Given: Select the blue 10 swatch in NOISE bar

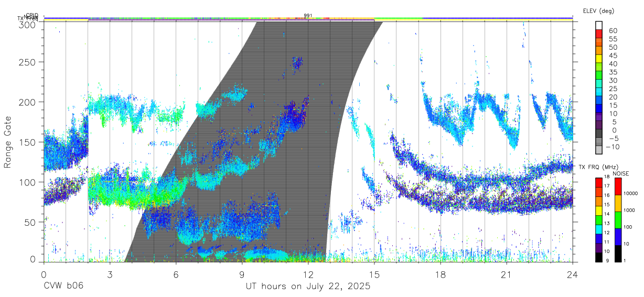Looking at the screenshot, I should tap(618, 237).
